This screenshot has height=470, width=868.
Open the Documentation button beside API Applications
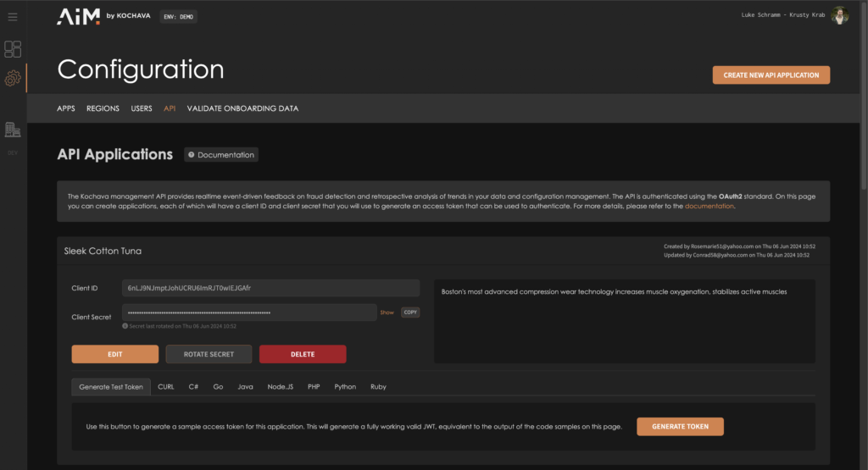[221, 155]
